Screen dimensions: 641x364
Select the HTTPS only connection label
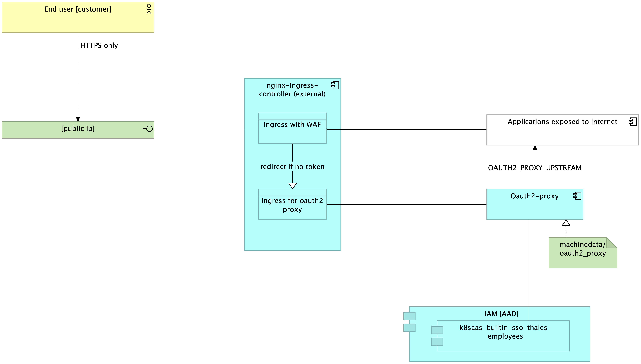[x=99, y=45]
